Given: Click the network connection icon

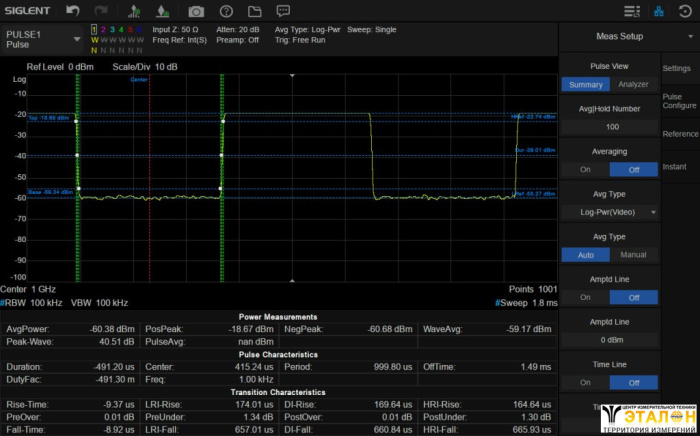Looking at the screenshot, I should tap(658, 11).
